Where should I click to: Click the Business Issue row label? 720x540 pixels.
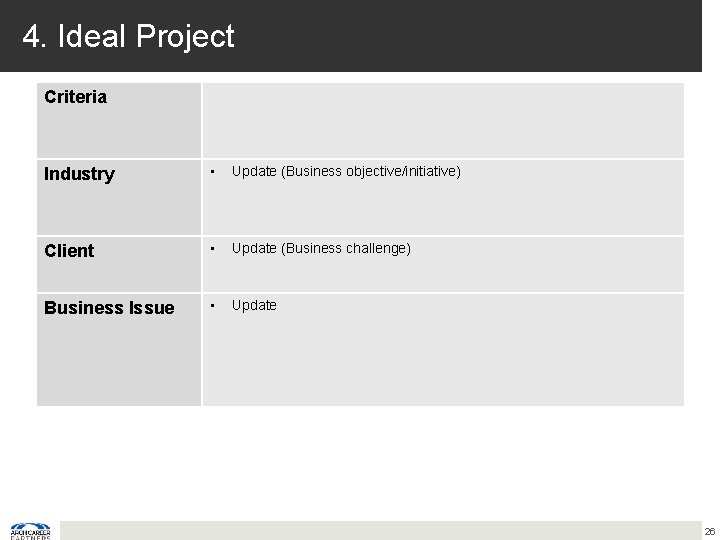(109, 308)
